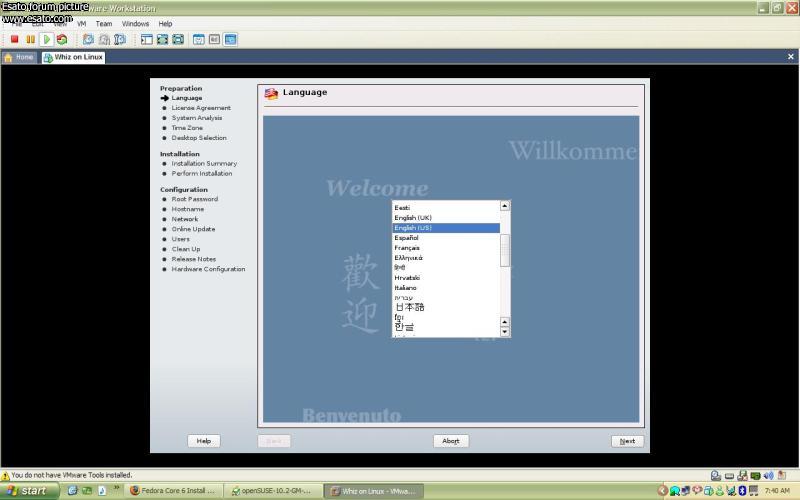Click the Abort button
The height and width of the screenshot is (500, 800).
pyautogui.click(x=451, y=441)
